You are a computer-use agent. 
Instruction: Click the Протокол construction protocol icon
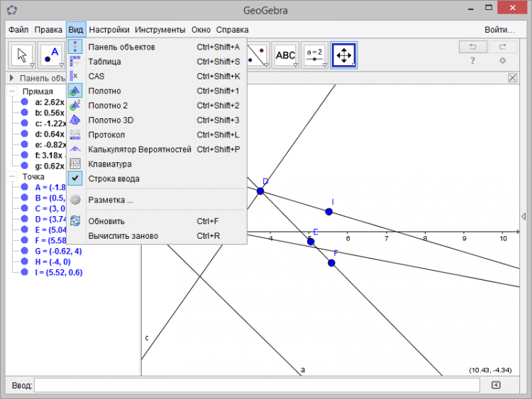coord(75,135)
